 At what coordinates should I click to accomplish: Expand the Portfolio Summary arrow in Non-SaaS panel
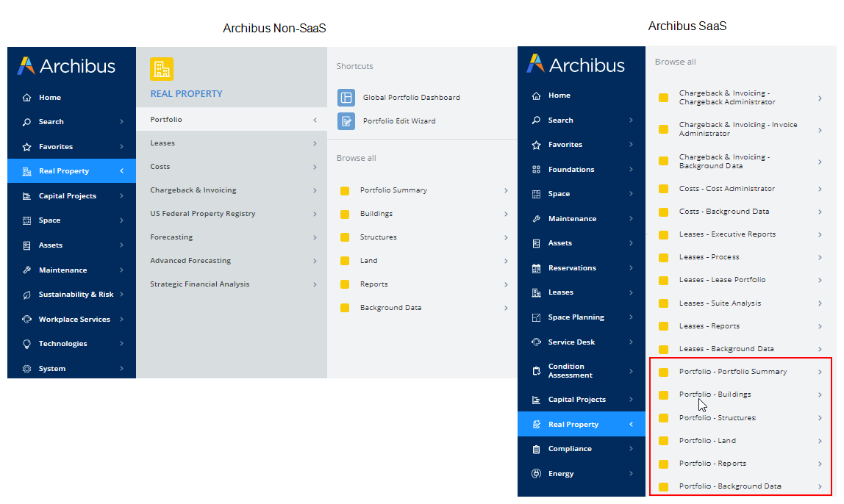click(x=506, y=190)
